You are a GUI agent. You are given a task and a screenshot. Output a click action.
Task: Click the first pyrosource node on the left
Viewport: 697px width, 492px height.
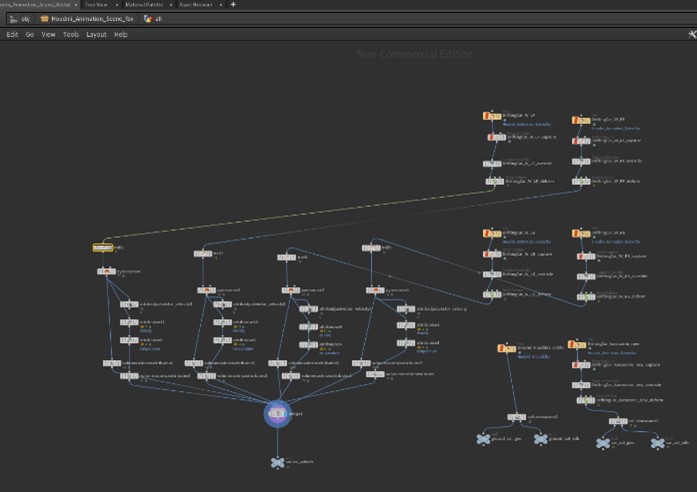tap(107, 271)
